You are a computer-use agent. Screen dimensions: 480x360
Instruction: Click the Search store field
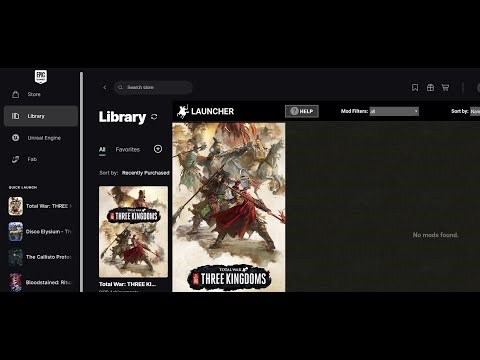coord(153,87)
